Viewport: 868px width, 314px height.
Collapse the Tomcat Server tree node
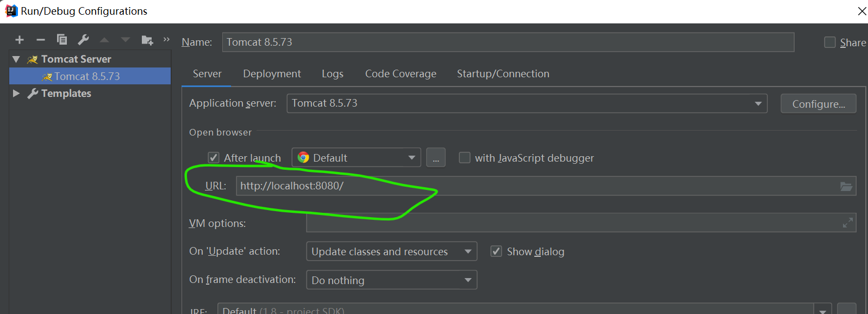coord(16,59)
